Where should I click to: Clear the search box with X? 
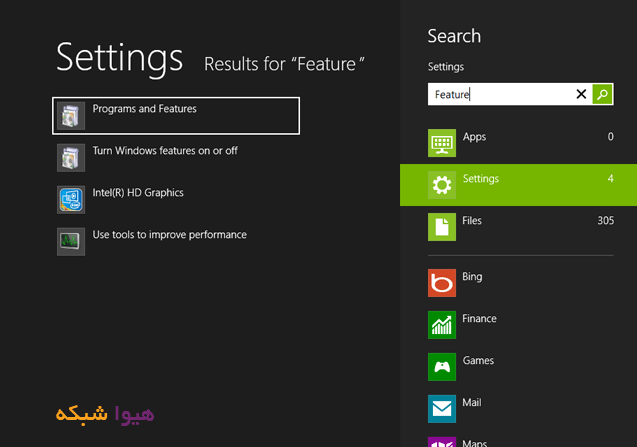[581, 94]
